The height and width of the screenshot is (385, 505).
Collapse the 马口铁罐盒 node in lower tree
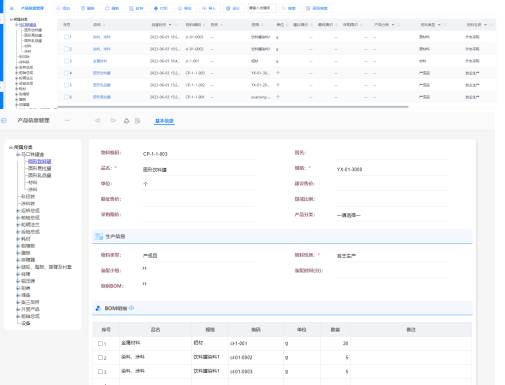pyautogui.click(x=17, y=154)
